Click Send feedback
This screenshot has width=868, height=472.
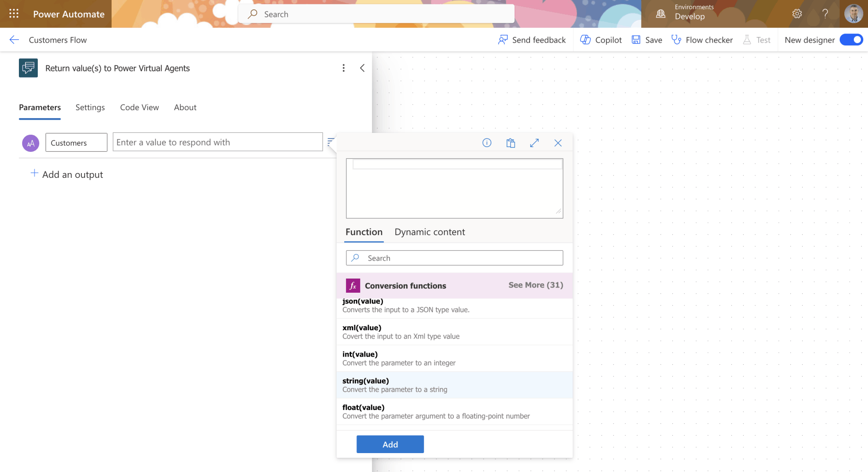pos(532,40)
